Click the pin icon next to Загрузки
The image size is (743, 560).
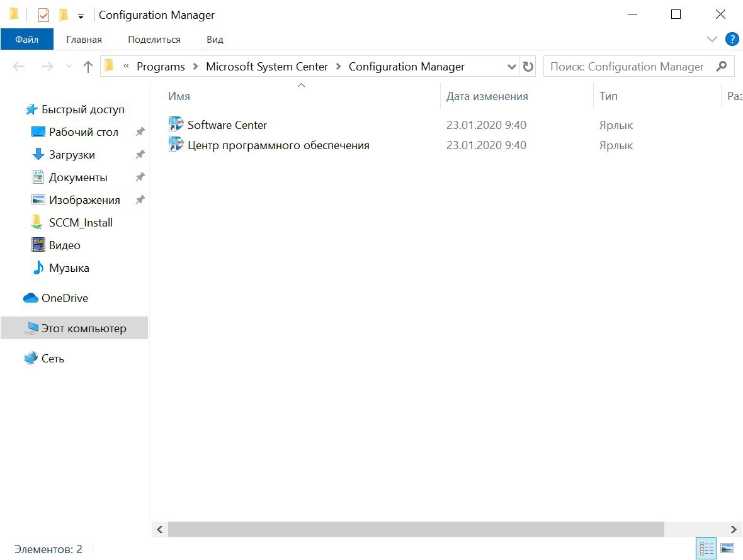pyautogui.click(x=140, y=154)
